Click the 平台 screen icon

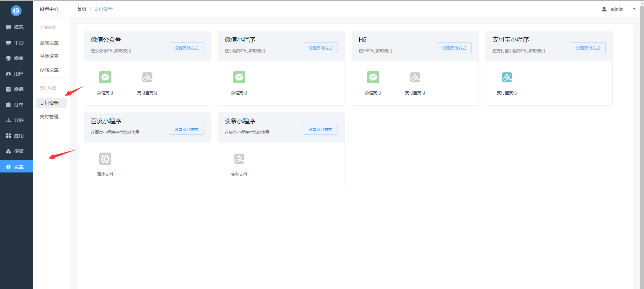tap(8, 43)
